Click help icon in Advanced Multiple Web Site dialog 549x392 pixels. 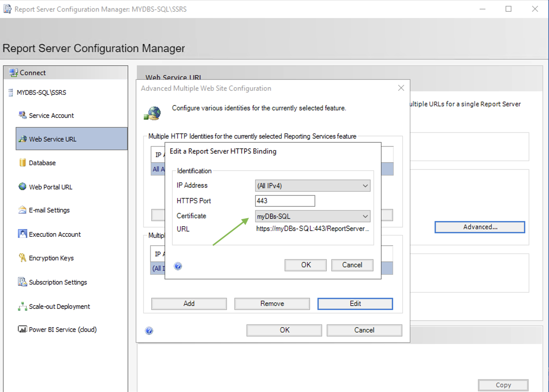click(149, 331)
